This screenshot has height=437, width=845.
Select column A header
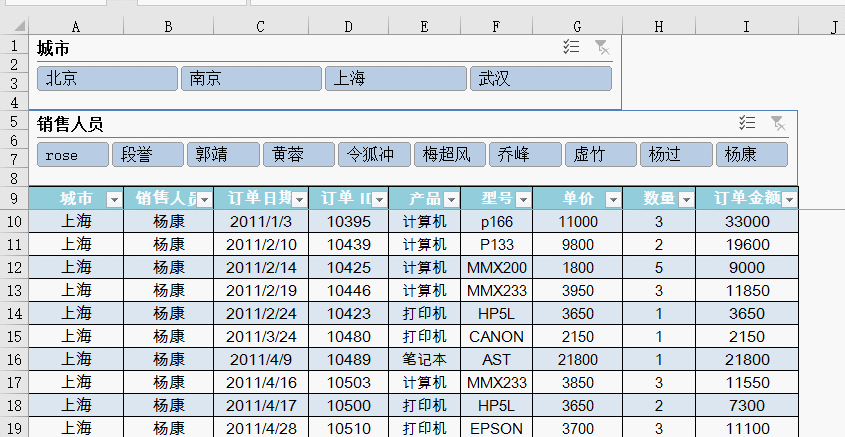coord(76,26)
